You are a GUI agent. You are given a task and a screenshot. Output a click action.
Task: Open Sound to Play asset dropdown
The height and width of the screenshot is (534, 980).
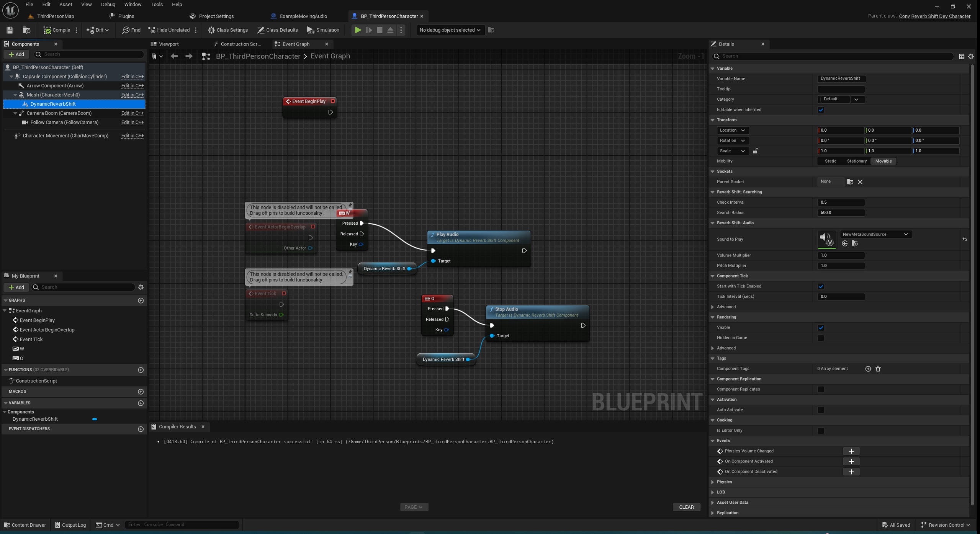pos(876,234)
